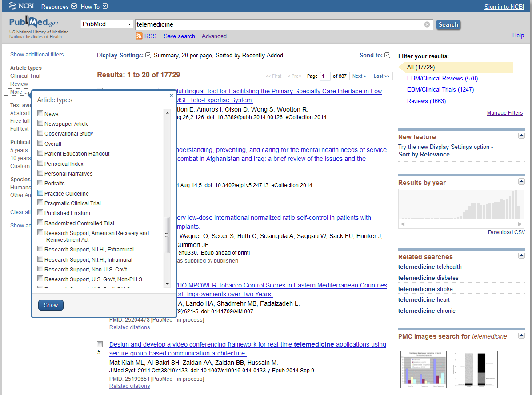The height and width of the screenshot is (395, 532).
Task: Filter by Reviews (1663)
Action: coord(426,101)
